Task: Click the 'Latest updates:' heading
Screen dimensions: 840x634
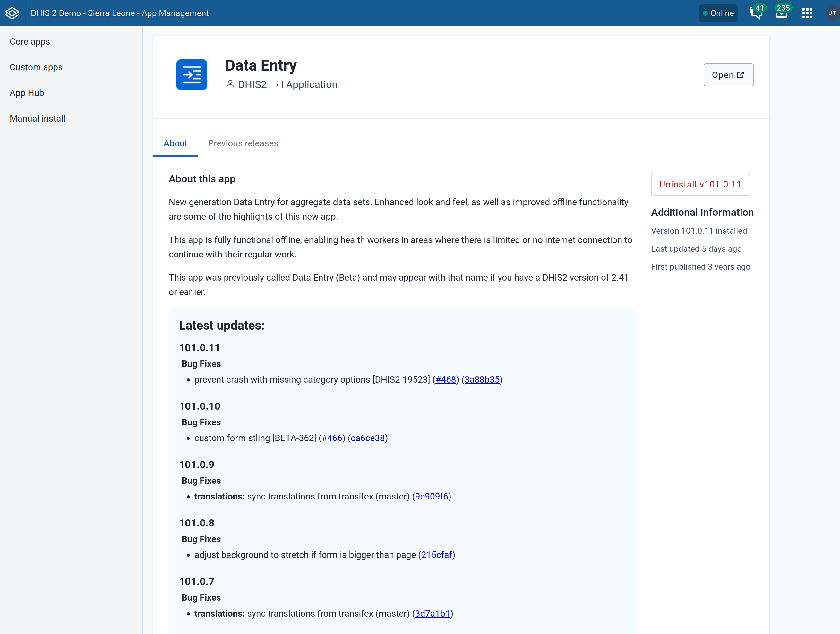Action: (x=222, y=326)
